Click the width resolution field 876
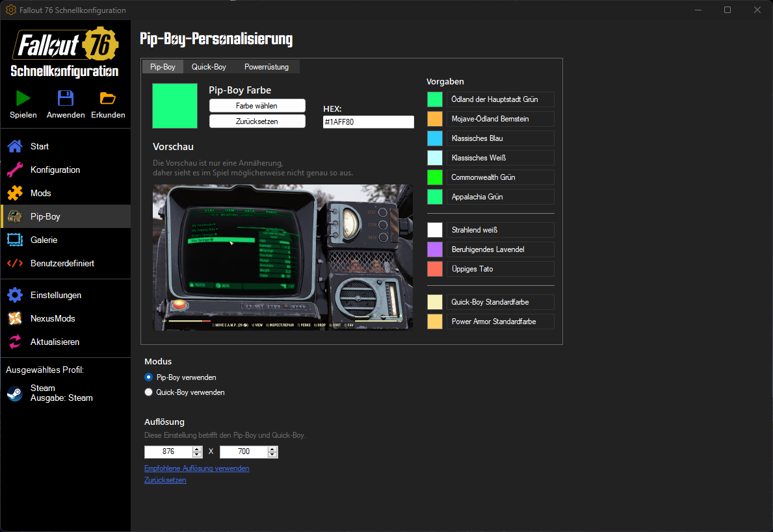The image size is (773, 532). pos(168,451)
